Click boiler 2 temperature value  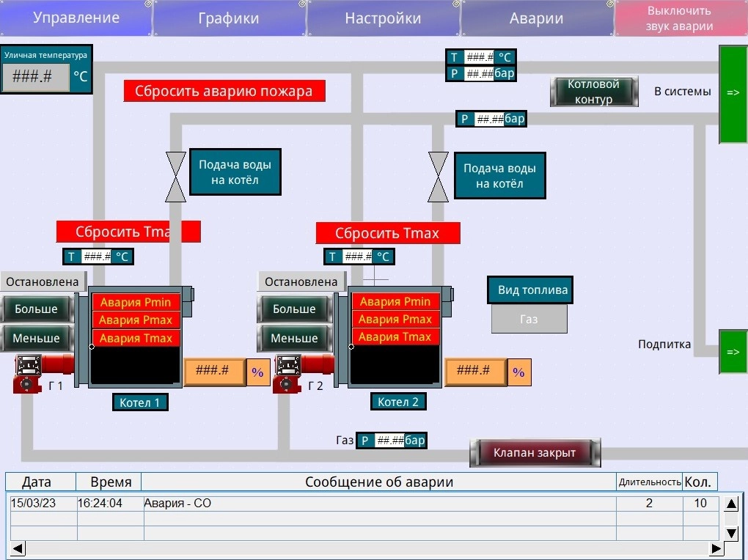click(x=358, y=257)
